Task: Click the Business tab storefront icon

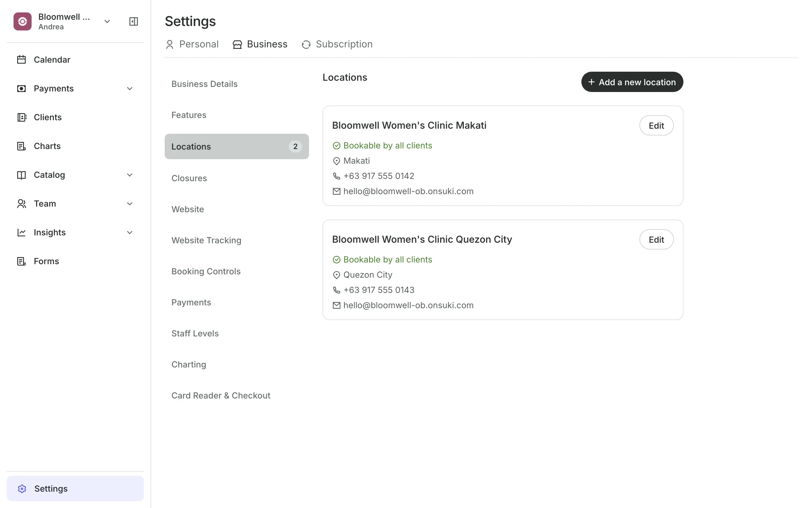Action: [237, 44]
